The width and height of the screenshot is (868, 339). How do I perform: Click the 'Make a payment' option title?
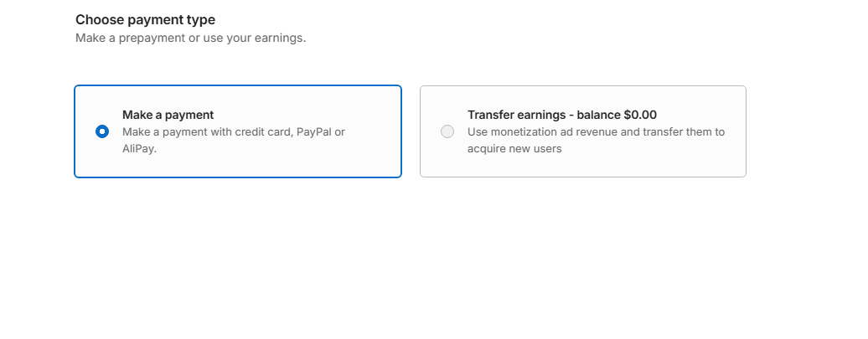click(168, 115)
